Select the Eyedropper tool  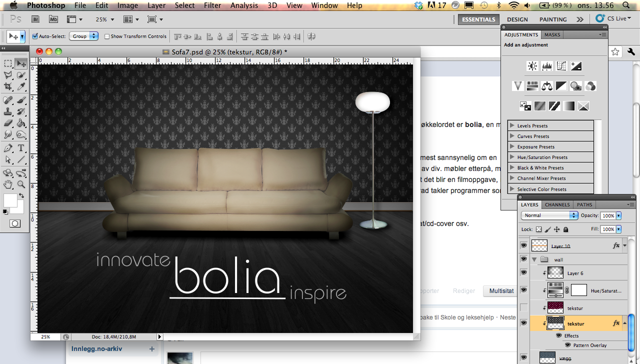click(x=21, y=86)
